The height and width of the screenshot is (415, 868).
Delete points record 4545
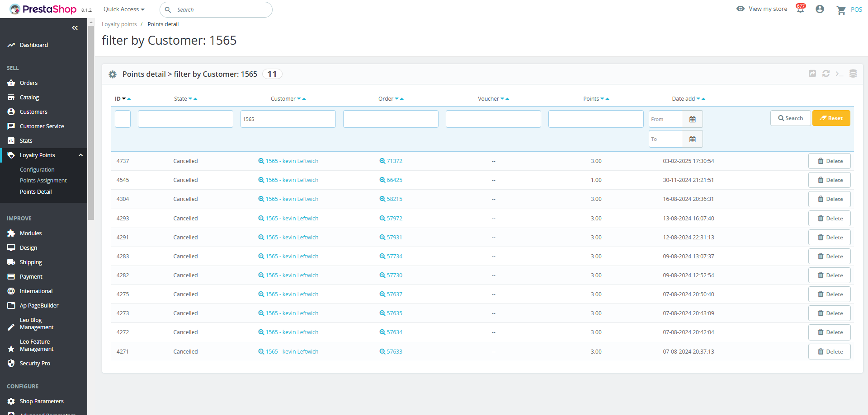pos(830,180)
